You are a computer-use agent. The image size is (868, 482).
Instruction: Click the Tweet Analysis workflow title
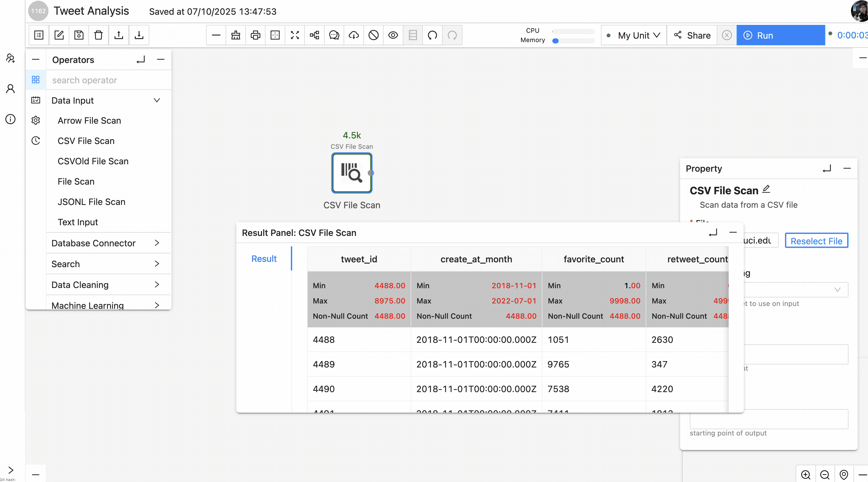pyautogui.click(x=91, y=11)
